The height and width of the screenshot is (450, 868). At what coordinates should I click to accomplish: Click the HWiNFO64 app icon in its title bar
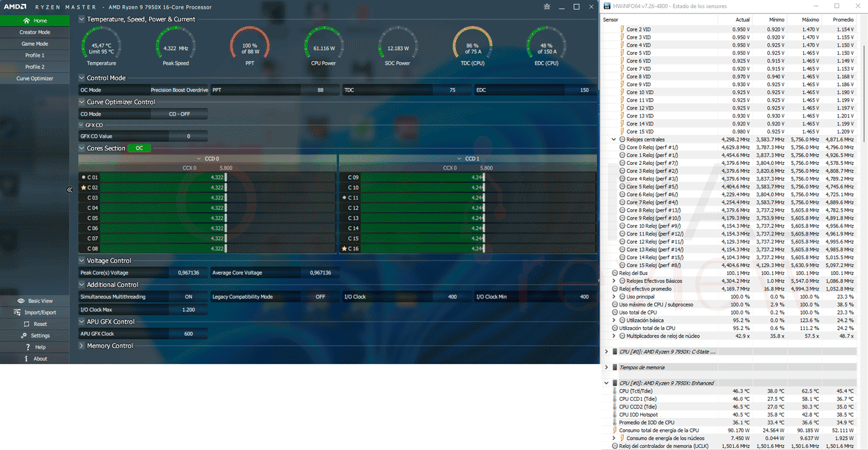[x=606, y=6]
